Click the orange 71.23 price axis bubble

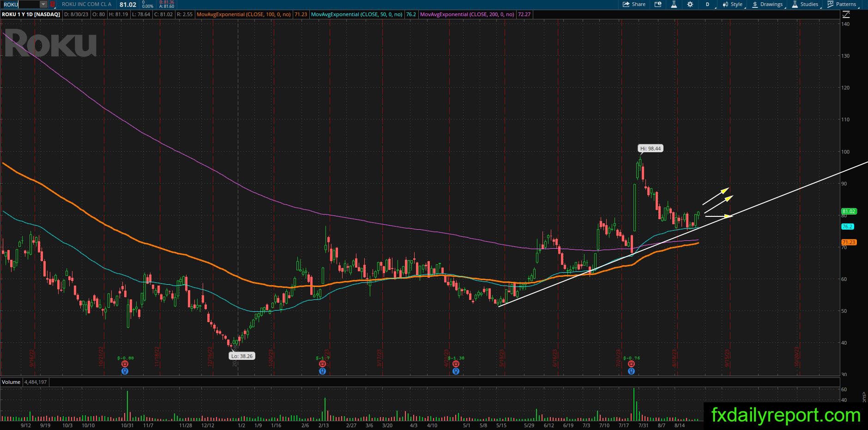[x=849, y=242]
